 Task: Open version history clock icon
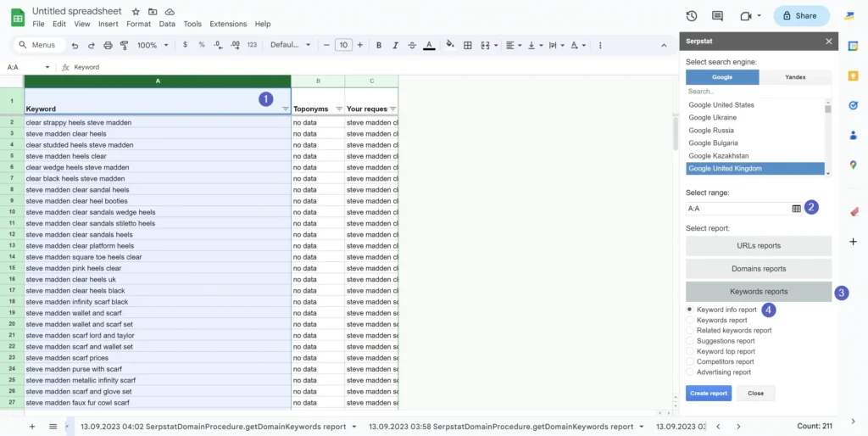coord(692,15)
